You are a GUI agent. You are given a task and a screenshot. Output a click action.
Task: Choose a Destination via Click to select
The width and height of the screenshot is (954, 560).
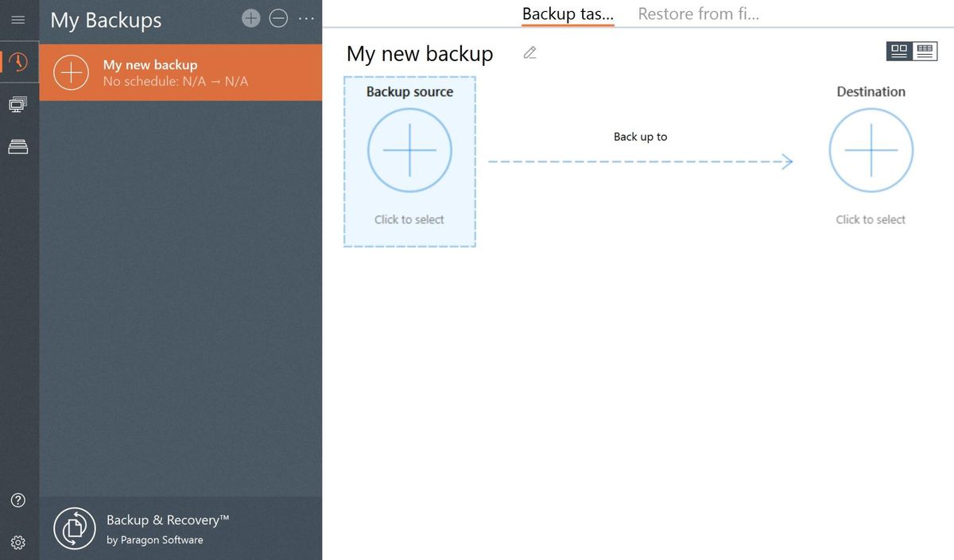871,151
